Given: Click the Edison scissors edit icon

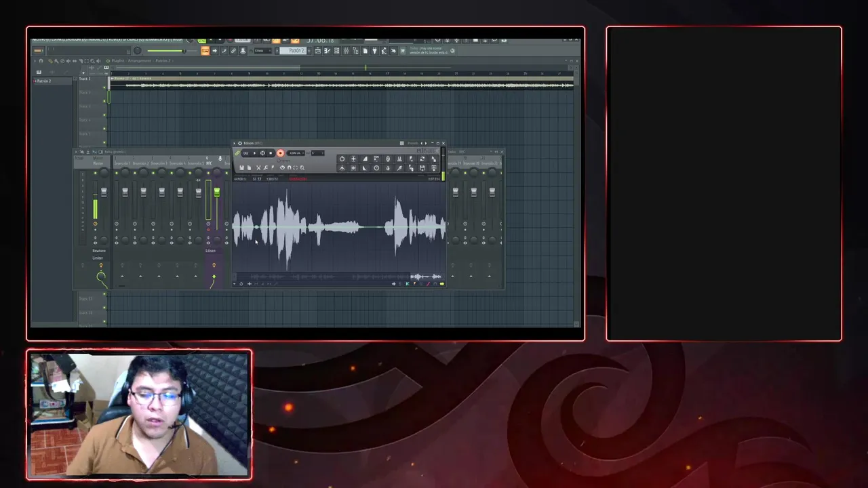Looking at the screenshot, I should (x=258, y=168).
